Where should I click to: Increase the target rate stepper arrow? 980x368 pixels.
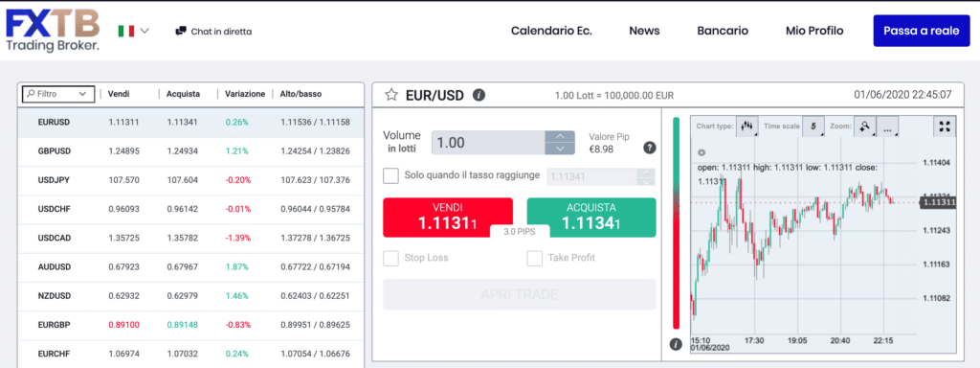click(646, 172)
